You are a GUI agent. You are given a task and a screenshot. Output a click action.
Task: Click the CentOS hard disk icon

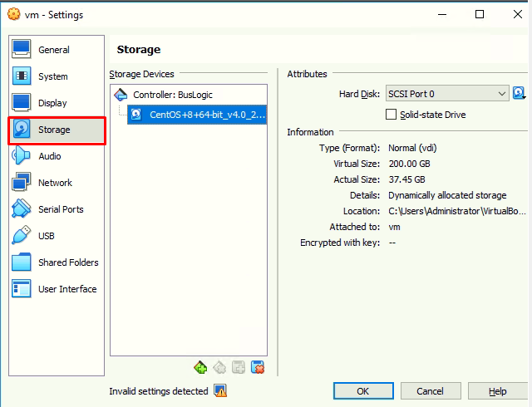[136, 115]
